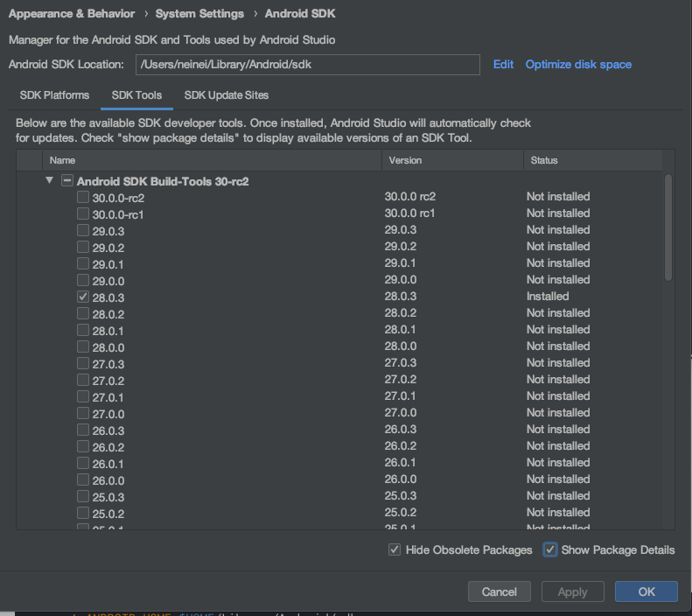The image size is (692, 616).
Task: Check the 28.0.2 build tools checkbox
Action: pyautogui.click(x=83, y=313)
